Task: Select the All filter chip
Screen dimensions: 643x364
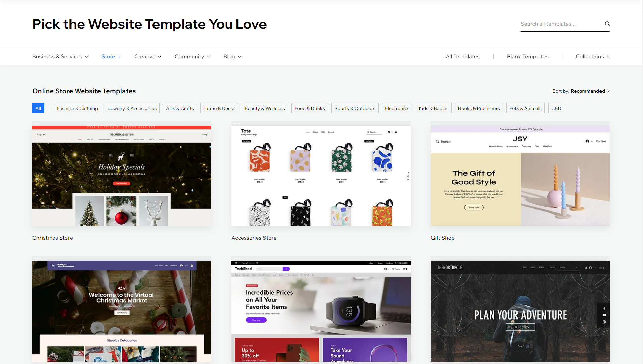Action: [38, 108]
